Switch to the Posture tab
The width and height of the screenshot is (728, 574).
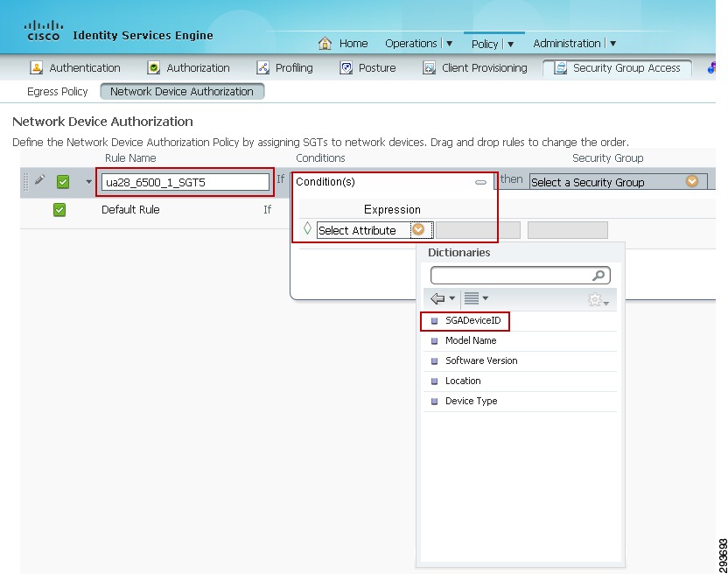point(377,67)
